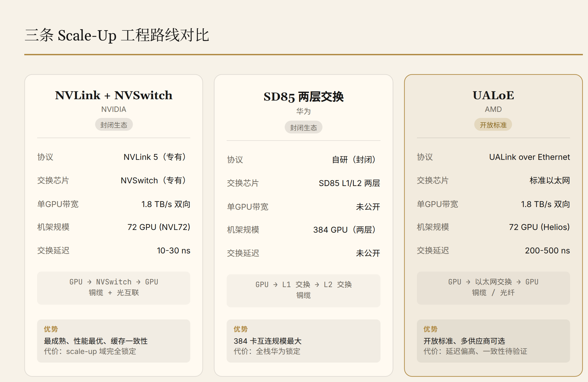
Task: Click the NVIDIA vendor label
Action: (114, 109)
